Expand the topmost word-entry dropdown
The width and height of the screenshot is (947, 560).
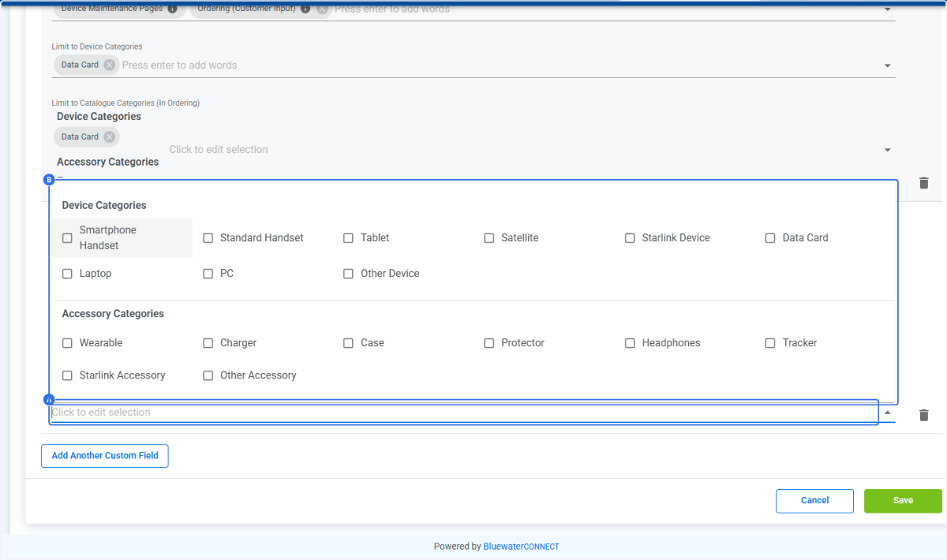coord(887,9)
